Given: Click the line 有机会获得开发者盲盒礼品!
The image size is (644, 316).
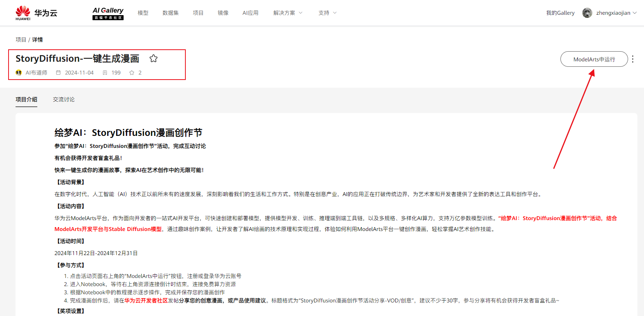Looking at the screenshot, I should pos(88,158).
